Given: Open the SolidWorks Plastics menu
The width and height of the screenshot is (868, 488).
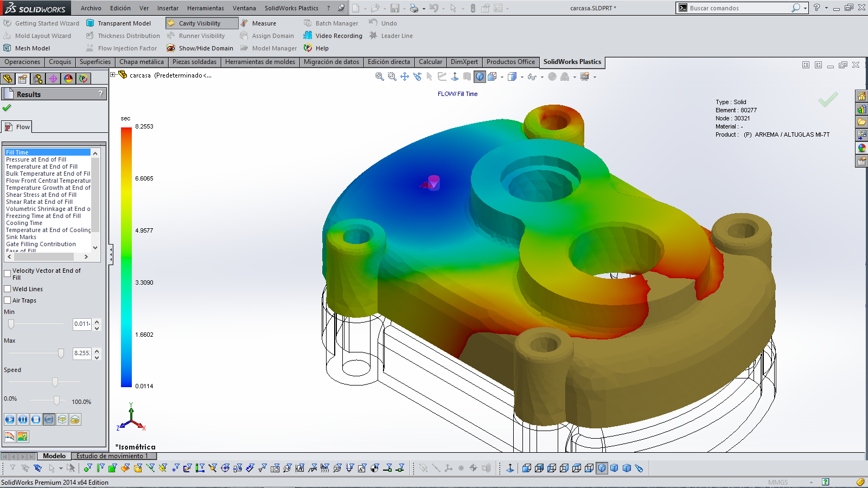Looking at the screenshot, I should point(291,8).
